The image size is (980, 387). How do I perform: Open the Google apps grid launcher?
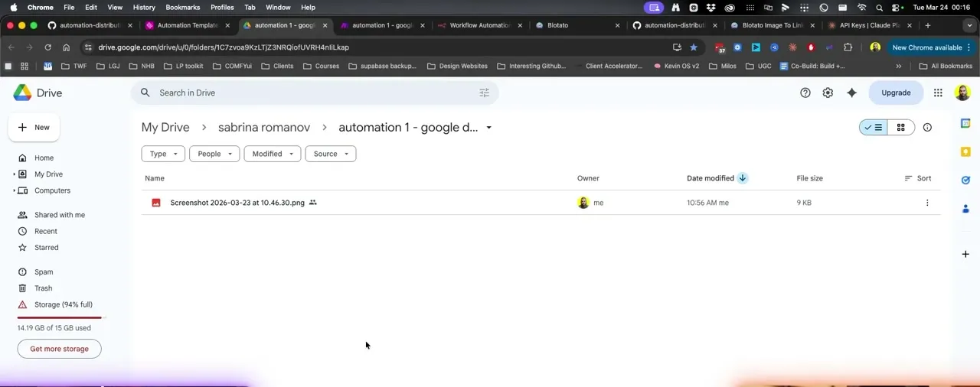(x=938, y=93)
